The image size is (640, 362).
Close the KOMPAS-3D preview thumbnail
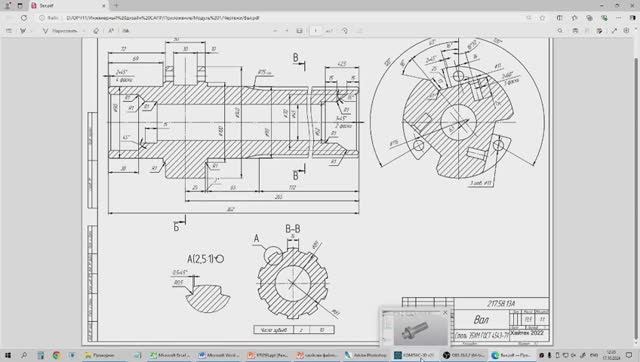[x=445, y=313]
